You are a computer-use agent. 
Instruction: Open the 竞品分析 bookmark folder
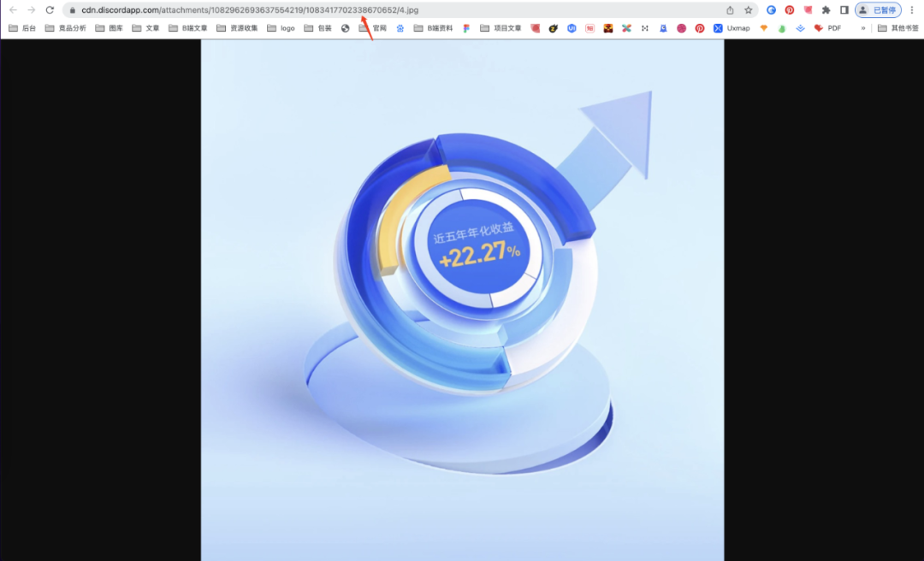[65, 28]
